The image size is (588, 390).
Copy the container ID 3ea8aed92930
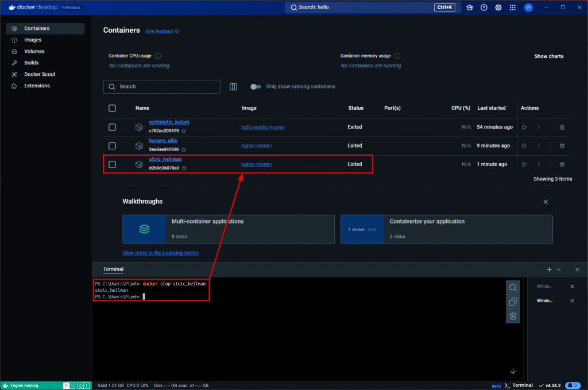point(184,150)
